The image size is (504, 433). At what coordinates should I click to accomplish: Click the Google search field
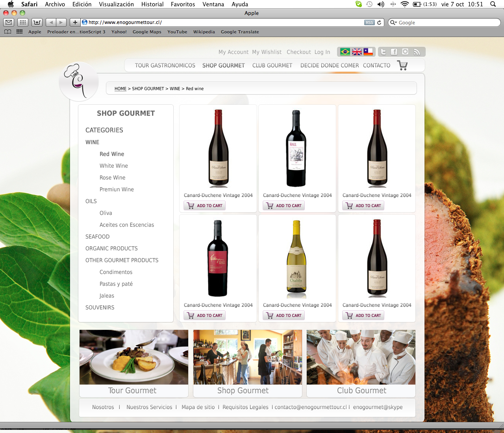coord(444,22)
